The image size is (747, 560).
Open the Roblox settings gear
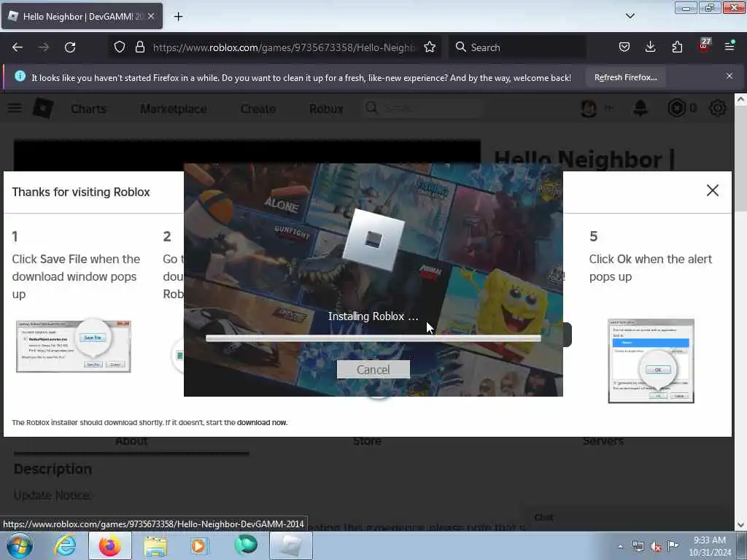point(718,109)
